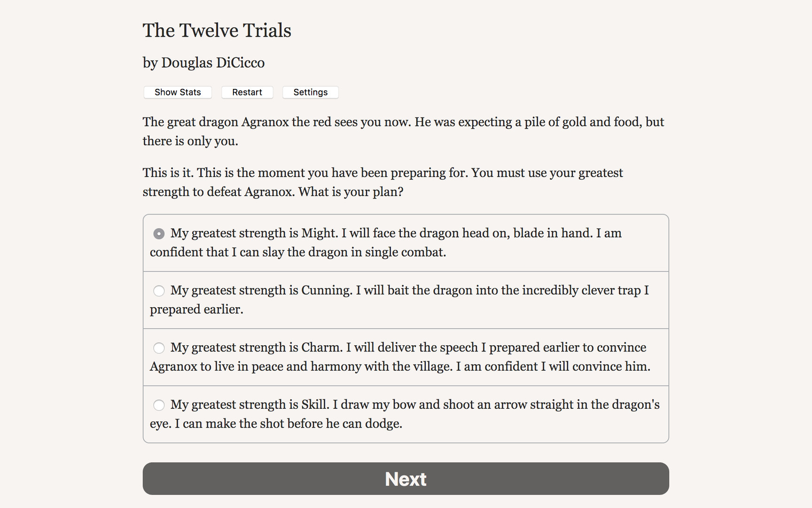Click the author name Douglas DiCicco
Screen dimensions: 812x508
click(203, 62)
